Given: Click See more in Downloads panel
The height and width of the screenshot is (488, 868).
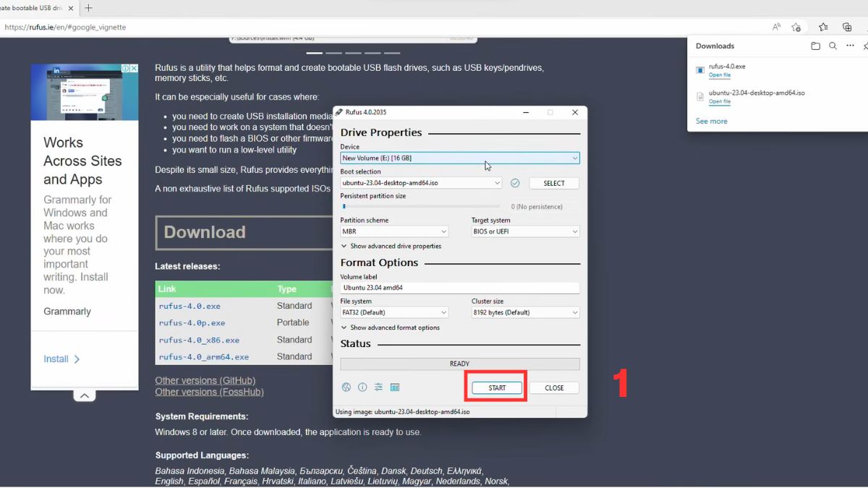Looking at the screenshot, I should pyautogui.click(x=712, y=121).
